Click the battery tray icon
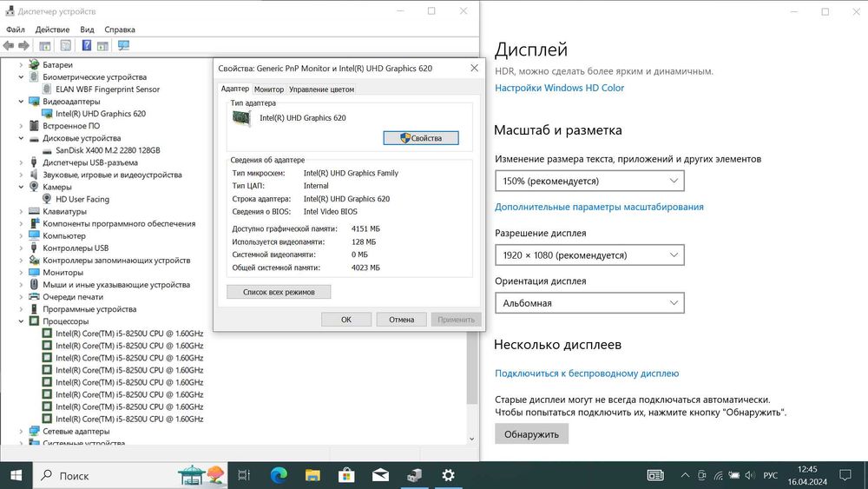 pyautogui.click(x=734, y=475)
